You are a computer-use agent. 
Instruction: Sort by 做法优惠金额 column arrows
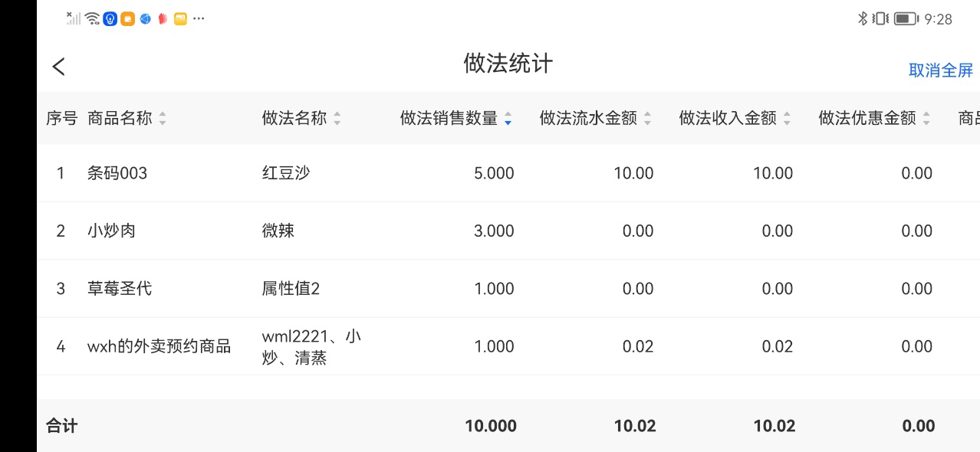926,119
